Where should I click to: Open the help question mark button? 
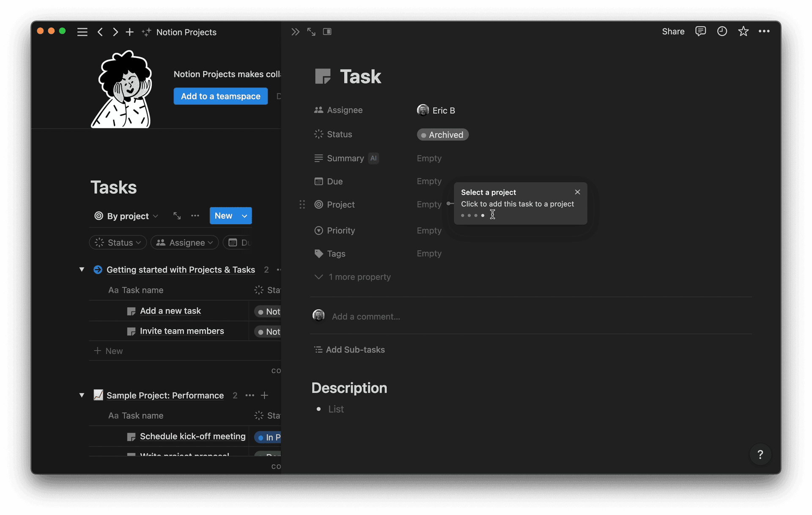point(760,454)
